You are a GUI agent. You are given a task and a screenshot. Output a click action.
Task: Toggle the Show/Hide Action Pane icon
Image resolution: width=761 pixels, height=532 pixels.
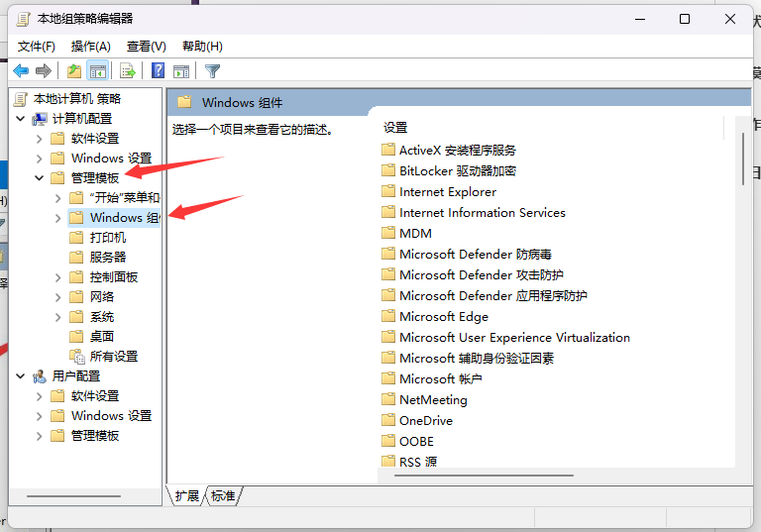pyautogui.click(x=181, y=70)
